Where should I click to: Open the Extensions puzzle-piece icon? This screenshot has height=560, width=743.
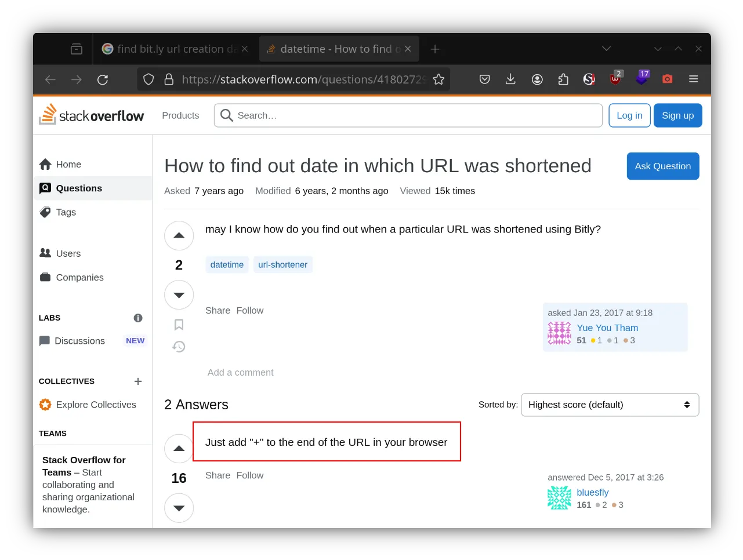pyautogui.click(x=563, y=79)
